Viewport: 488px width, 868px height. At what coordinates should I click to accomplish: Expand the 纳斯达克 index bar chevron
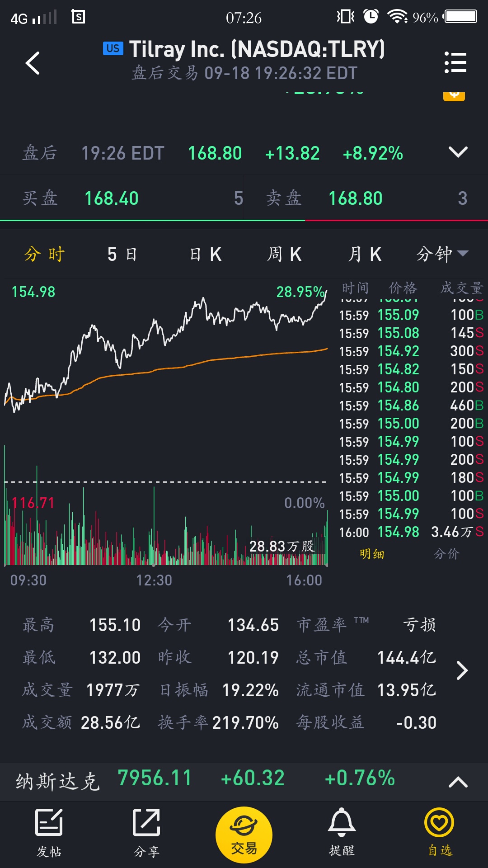pos(458,782)
